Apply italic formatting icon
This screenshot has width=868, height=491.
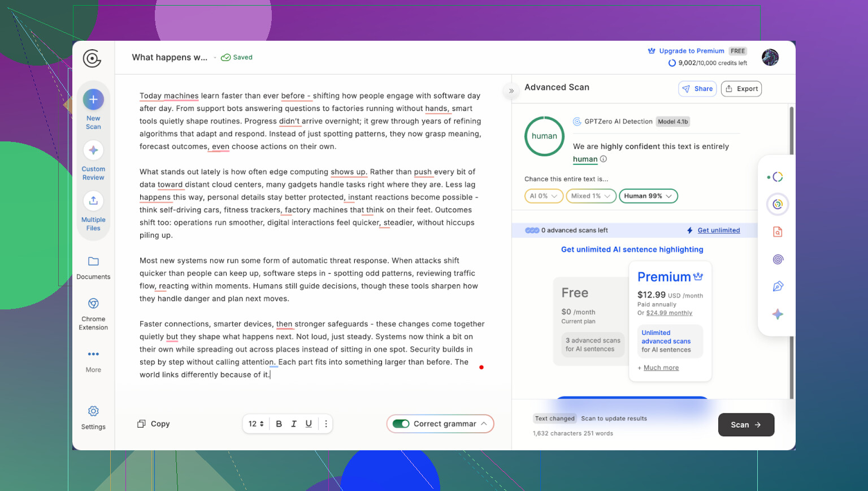[x=294, y=424]
